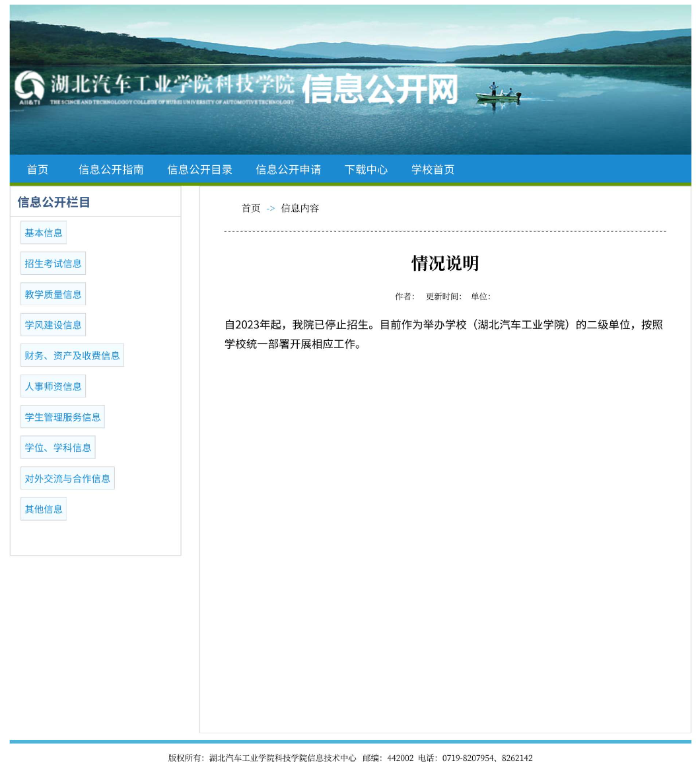The width and height of the screenshot is (700, 767).
Task: Open the 信息公开指南 navigation item
Action: point(111,170)
